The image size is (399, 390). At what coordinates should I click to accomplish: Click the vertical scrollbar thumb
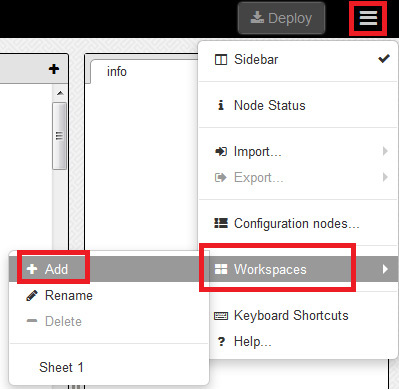pyautogui.click(x=60, y=136)
